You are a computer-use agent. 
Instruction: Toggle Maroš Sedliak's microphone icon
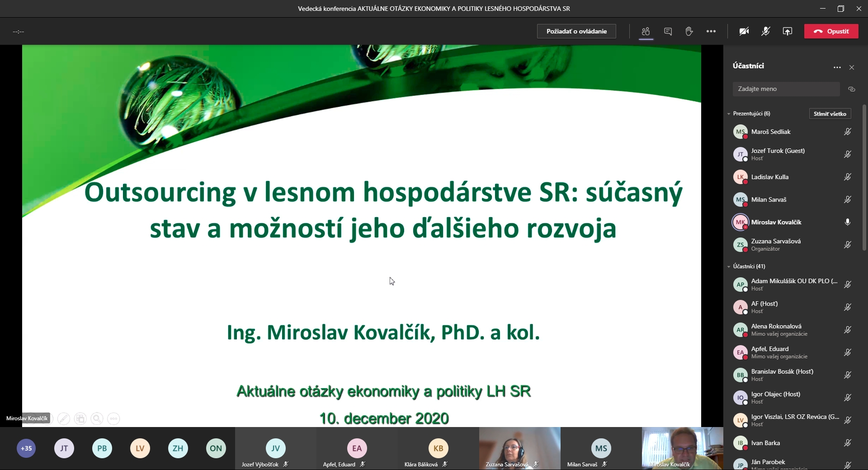(848, 132)
